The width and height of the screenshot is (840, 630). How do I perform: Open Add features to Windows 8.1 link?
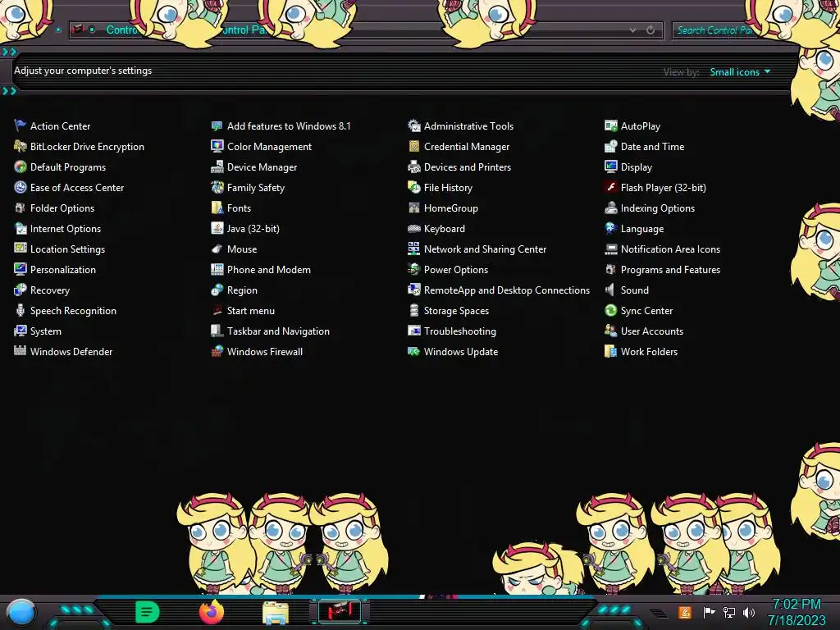pos(288,126)
